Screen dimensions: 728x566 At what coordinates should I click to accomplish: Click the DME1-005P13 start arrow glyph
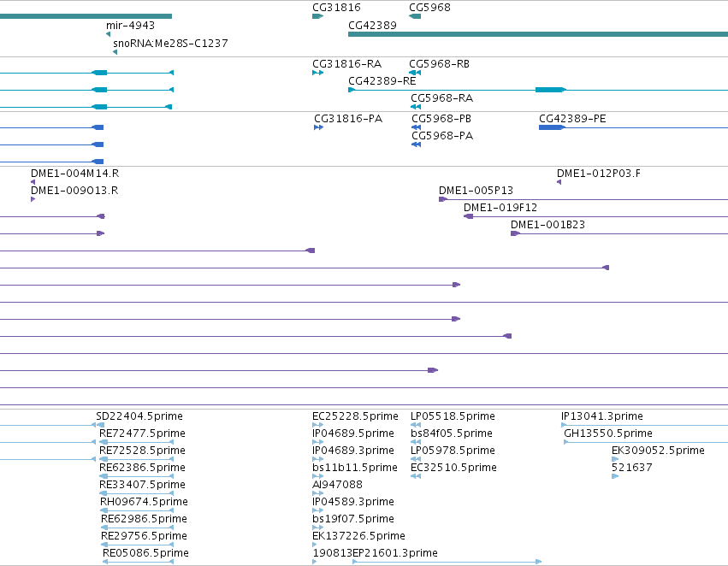pos(443,199)
